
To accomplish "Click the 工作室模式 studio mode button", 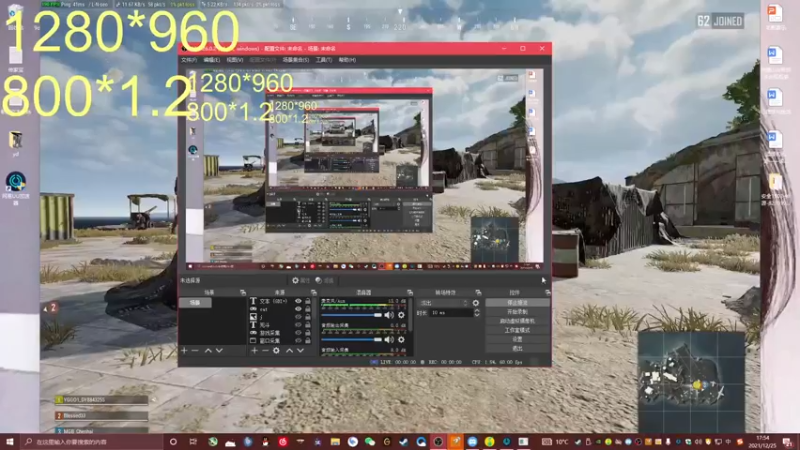I will tap(517, 330).
